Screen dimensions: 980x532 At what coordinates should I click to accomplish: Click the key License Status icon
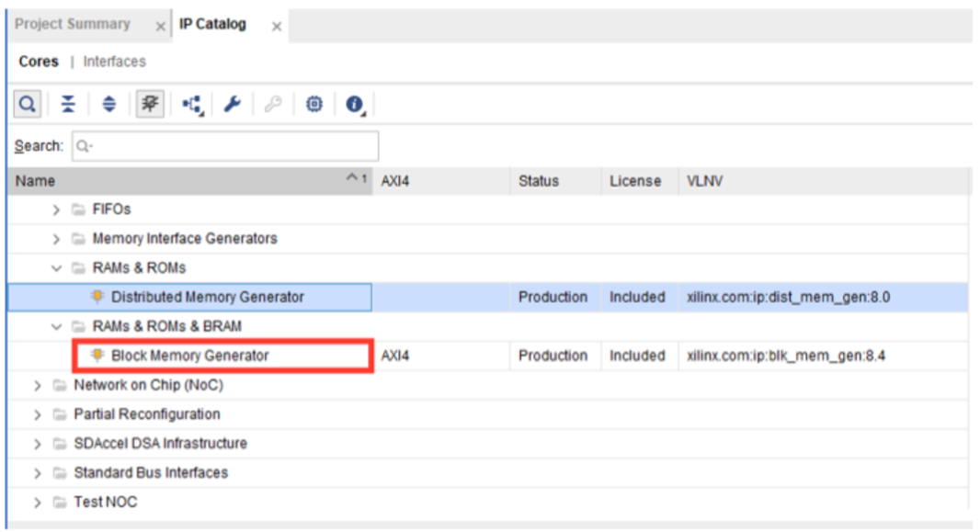click(x=273, y=105)
